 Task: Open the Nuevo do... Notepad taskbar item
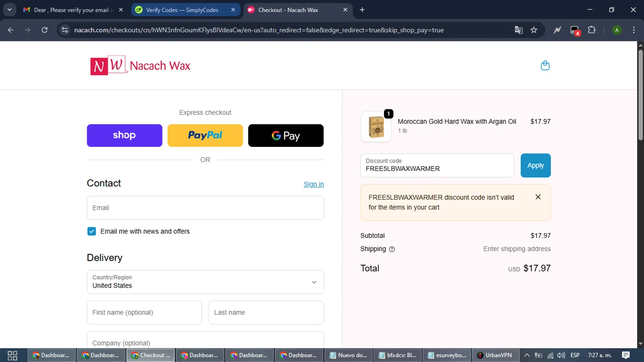[x=348, y=356]
